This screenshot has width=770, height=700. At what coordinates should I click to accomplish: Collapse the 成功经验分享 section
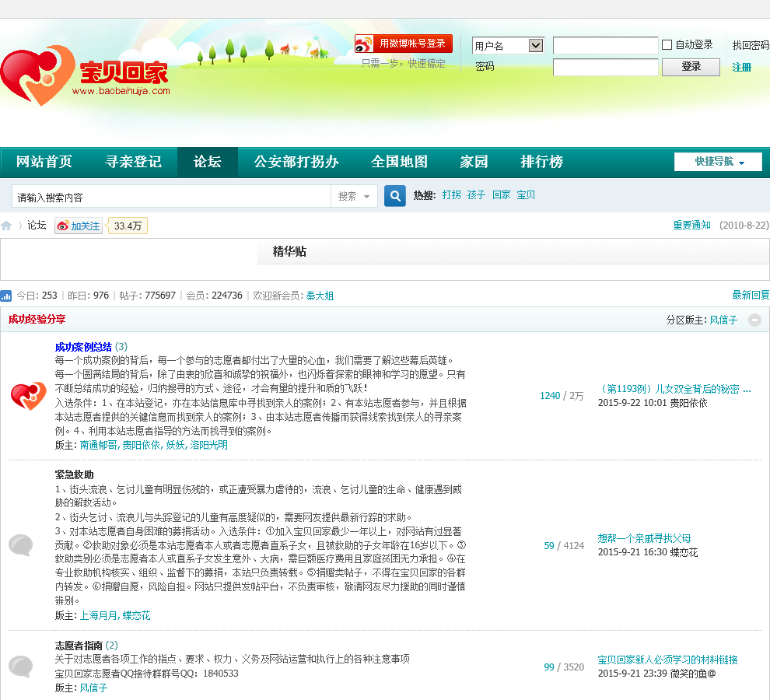coord(754,320)
